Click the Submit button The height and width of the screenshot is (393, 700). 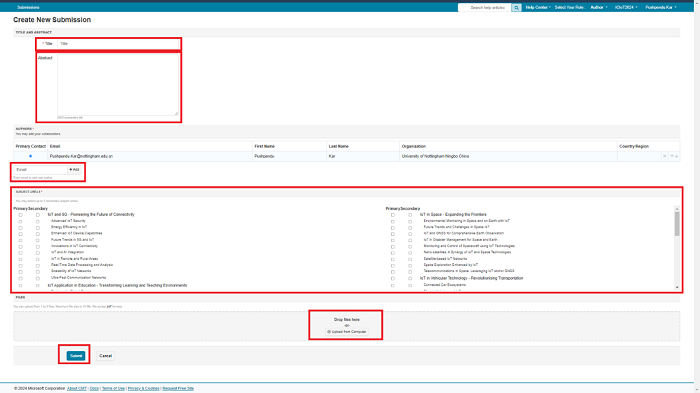pyautogui.click(x=76, y=356)
